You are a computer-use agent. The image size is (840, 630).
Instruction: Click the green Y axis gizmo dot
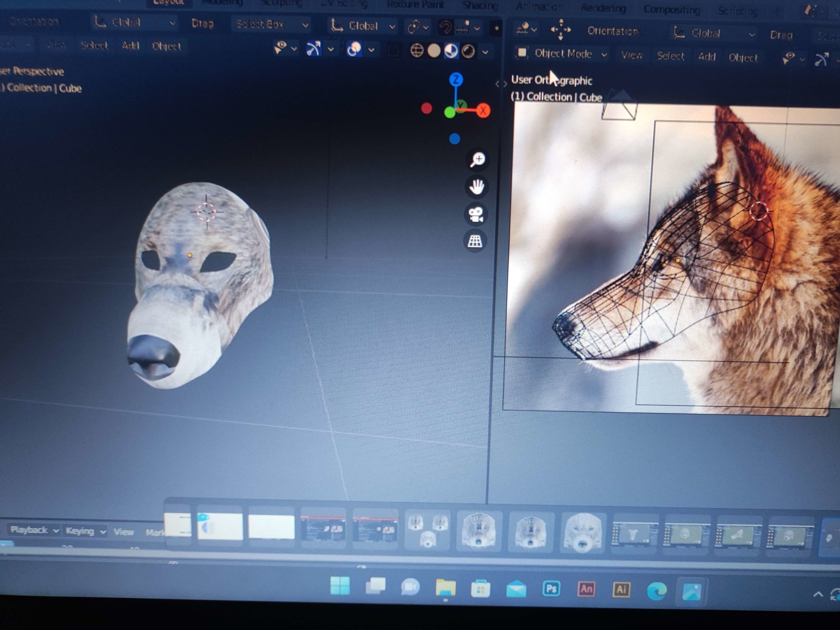[x=450, y=112]
